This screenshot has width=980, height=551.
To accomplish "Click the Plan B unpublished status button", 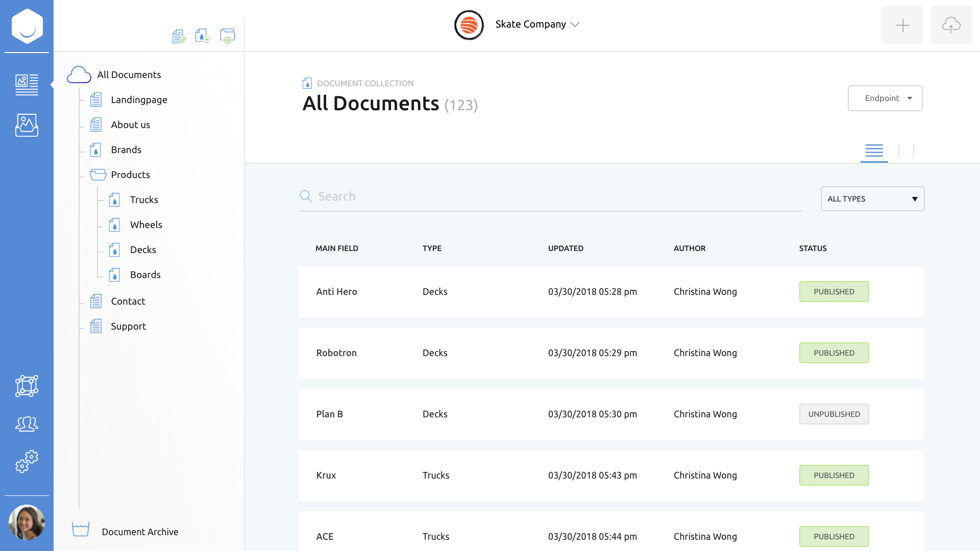I will coord(834,414).
